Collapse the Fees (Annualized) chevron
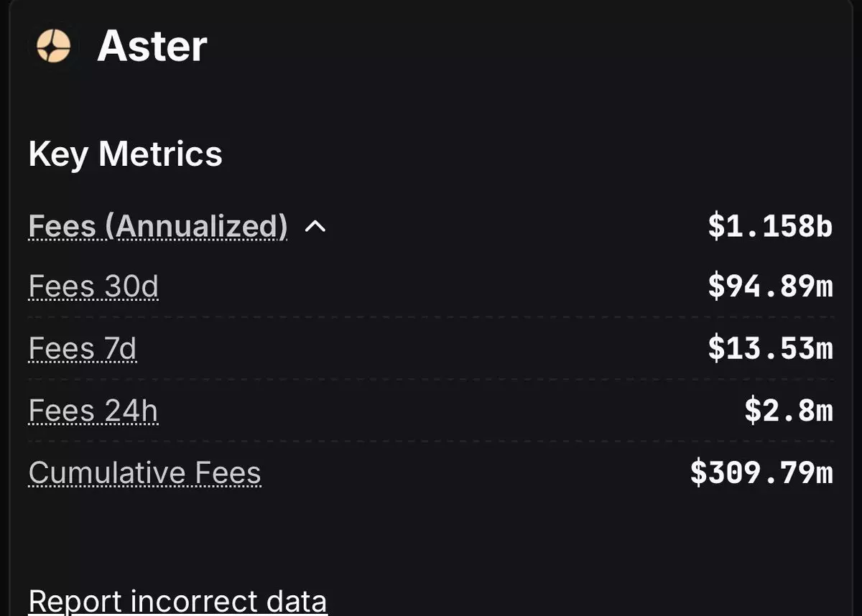862x616 pixels. point(315,227)
